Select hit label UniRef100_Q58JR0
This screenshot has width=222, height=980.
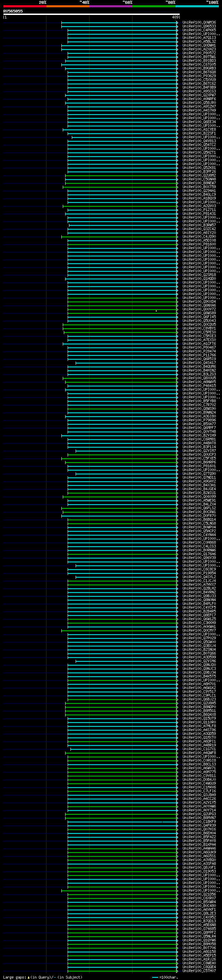point(199,103)
